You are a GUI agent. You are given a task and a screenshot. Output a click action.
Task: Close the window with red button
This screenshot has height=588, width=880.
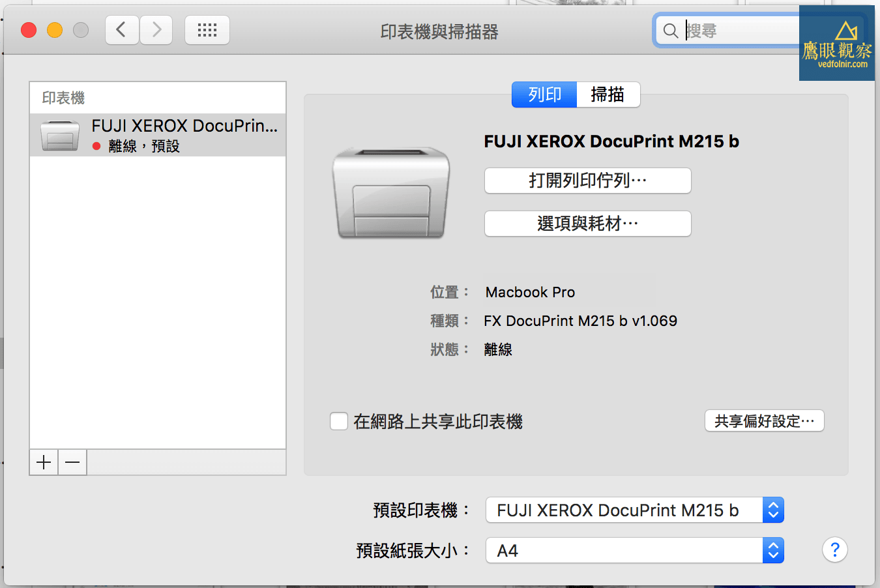29,30
